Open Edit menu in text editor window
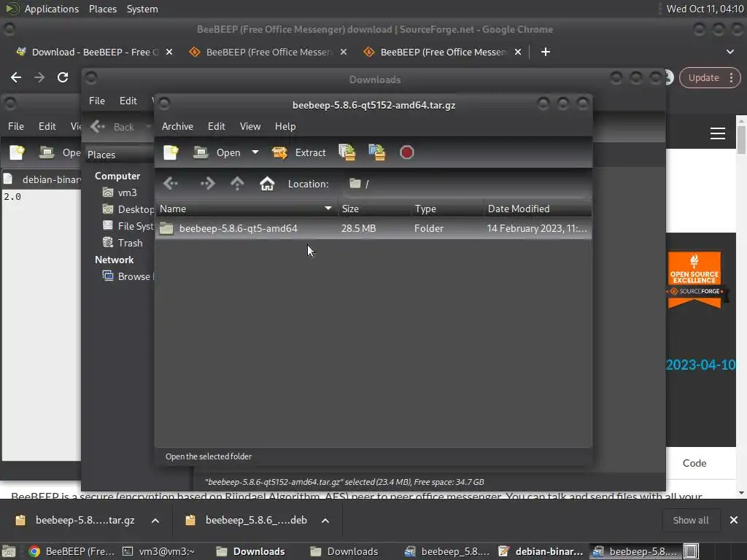This screenshot has width=747, height=560. coord(47,126)
